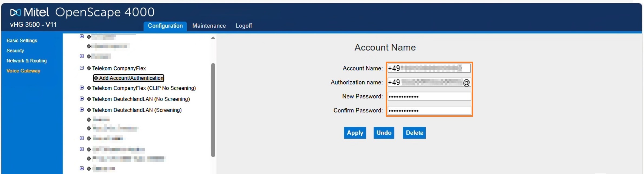Click the Undo button
This screenshot has height=174, width=644.
pyautogui.click(x=384, y=133)
